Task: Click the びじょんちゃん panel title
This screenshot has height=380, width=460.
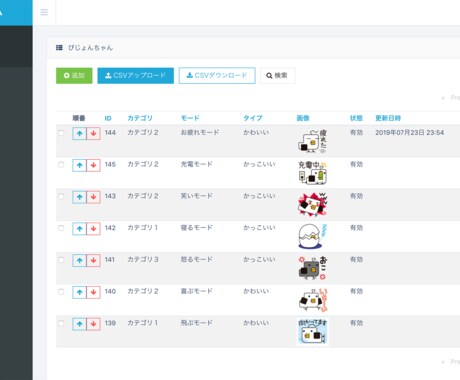Action: click(91, 48)
